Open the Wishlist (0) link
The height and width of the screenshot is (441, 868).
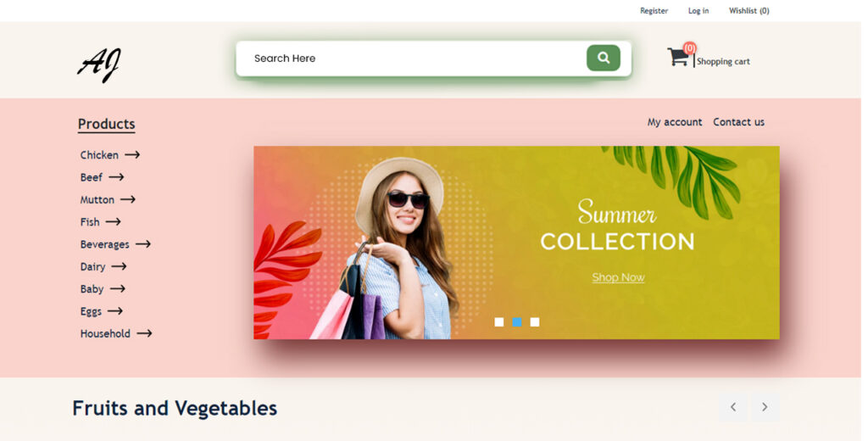[x=749, y=10]
